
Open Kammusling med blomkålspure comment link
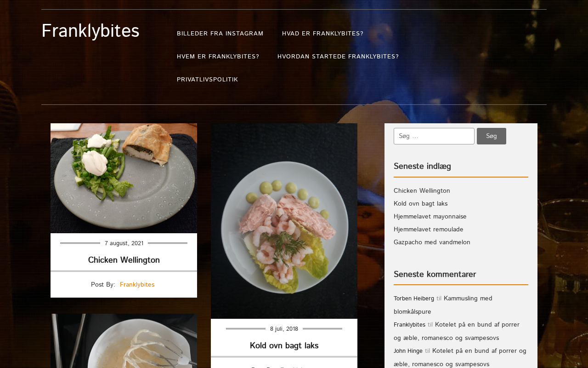443,305
